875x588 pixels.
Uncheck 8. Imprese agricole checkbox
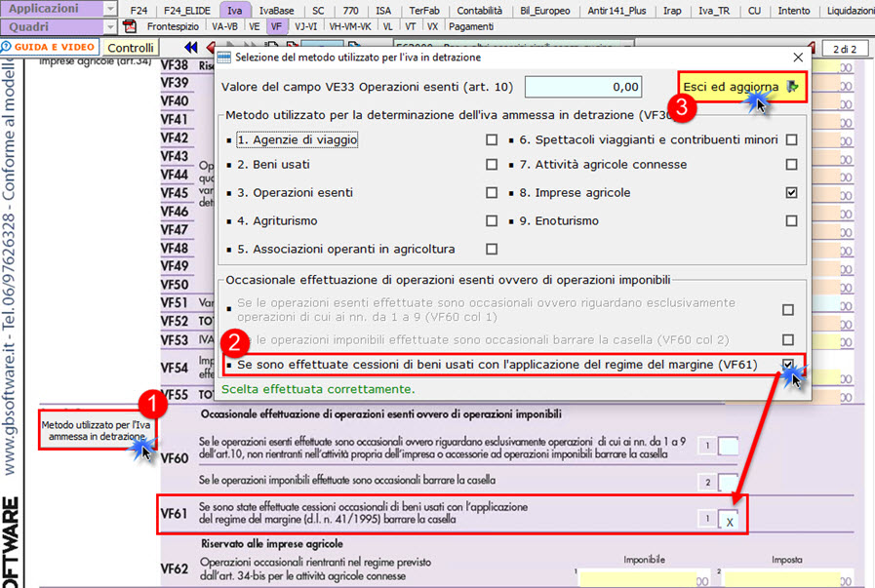791,192
